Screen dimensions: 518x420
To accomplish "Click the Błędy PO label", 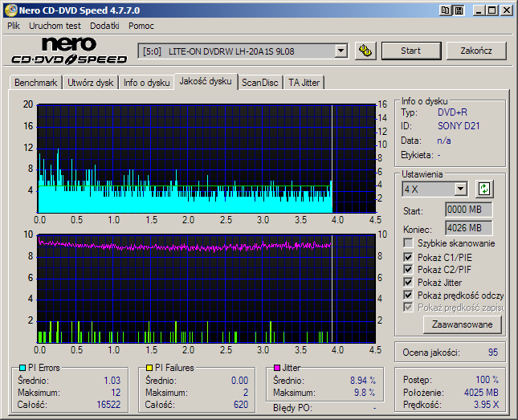I will (x=292, y=408).
